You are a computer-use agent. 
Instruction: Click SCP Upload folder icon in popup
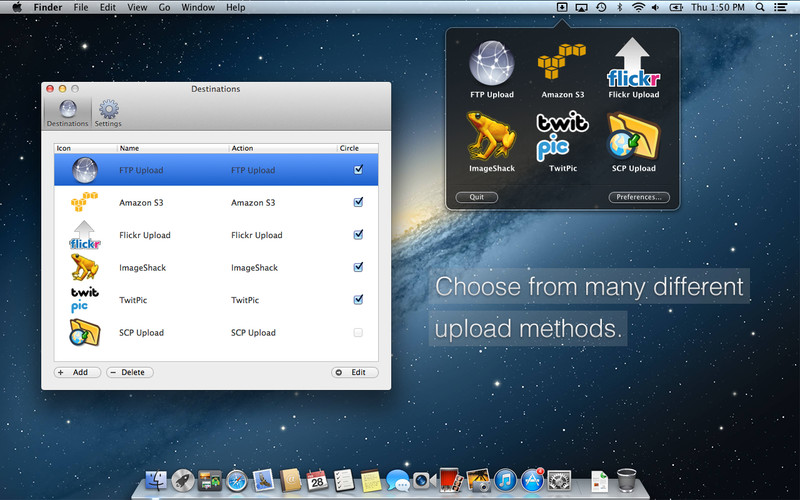[x=633, y=136]
